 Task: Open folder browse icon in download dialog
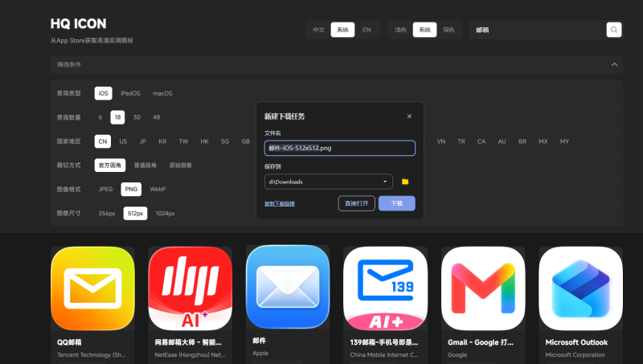point(405,182)
